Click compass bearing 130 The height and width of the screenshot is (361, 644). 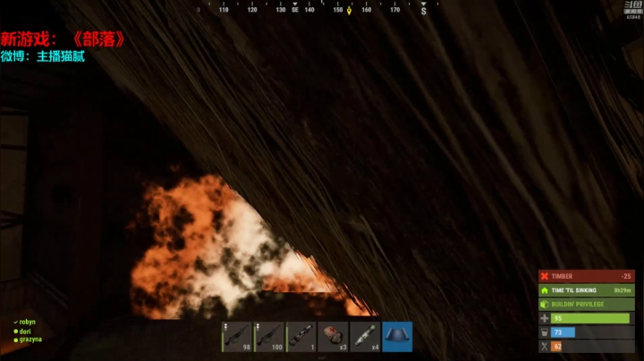(281, 10)
